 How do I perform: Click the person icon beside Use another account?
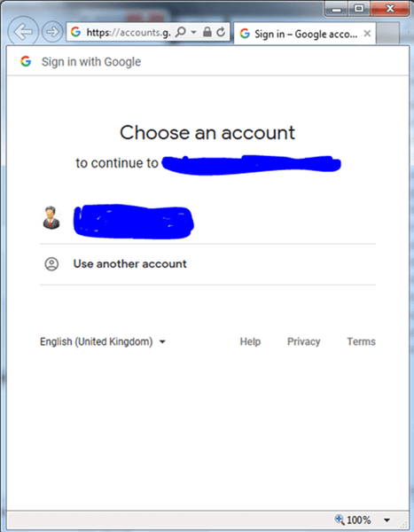pyautogui.click(x=51, y=264)
